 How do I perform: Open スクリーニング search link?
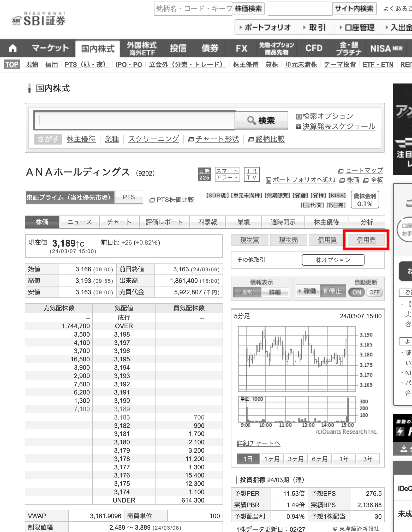(153, 139)
